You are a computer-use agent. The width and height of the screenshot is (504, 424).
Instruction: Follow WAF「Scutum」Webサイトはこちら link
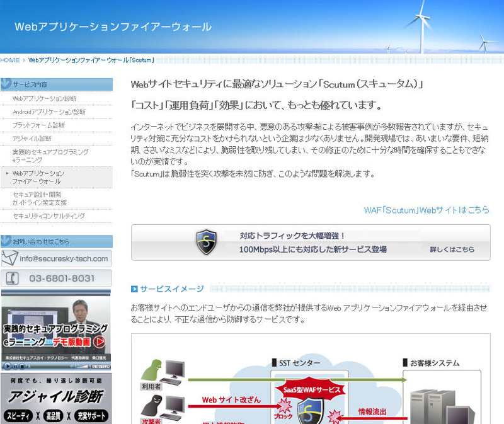(426, 210)
